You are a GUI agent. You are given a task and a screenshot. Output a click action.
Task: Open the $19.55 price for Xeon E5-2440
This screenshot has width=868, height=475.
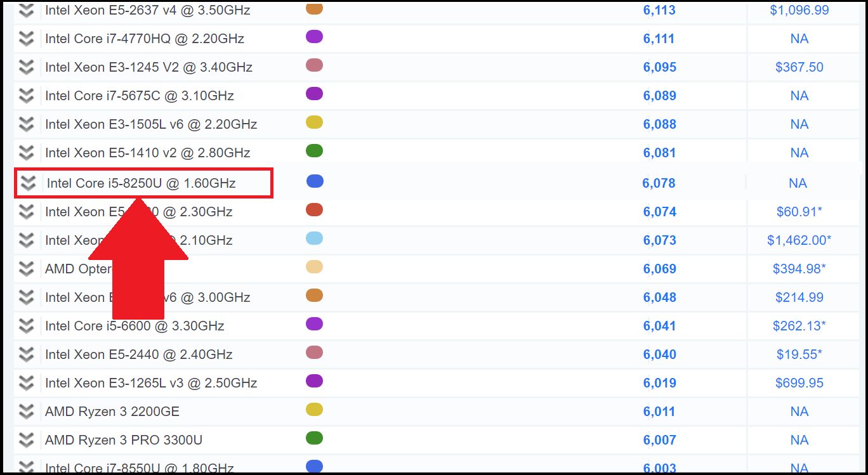point(799,354)
